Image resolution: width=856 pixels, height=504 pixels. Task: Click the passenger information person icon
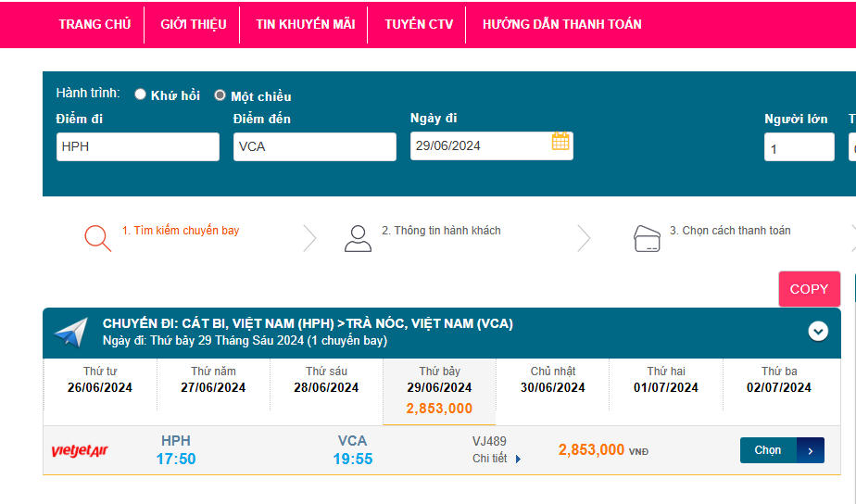point(358,238)
